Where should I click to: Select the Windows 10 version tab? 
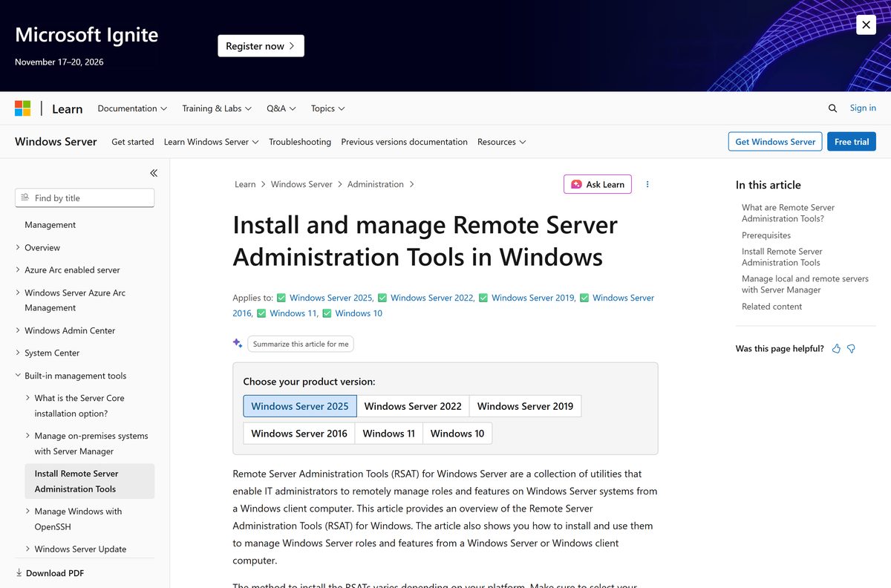coord(457,434)
